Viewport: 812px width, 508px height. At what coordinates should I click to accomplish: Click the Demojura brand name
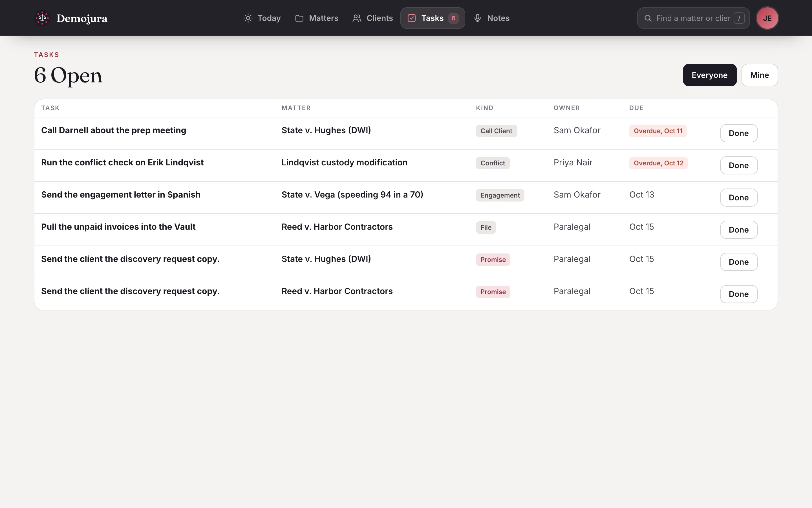pyautogui.click(x=82, y=18)
